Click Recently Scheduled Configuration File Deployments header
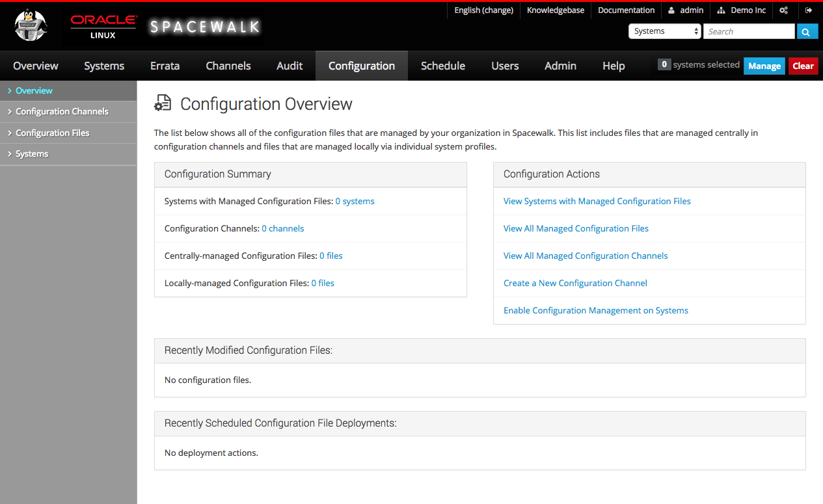The image size is (823, 504). [x=480, y=423]
